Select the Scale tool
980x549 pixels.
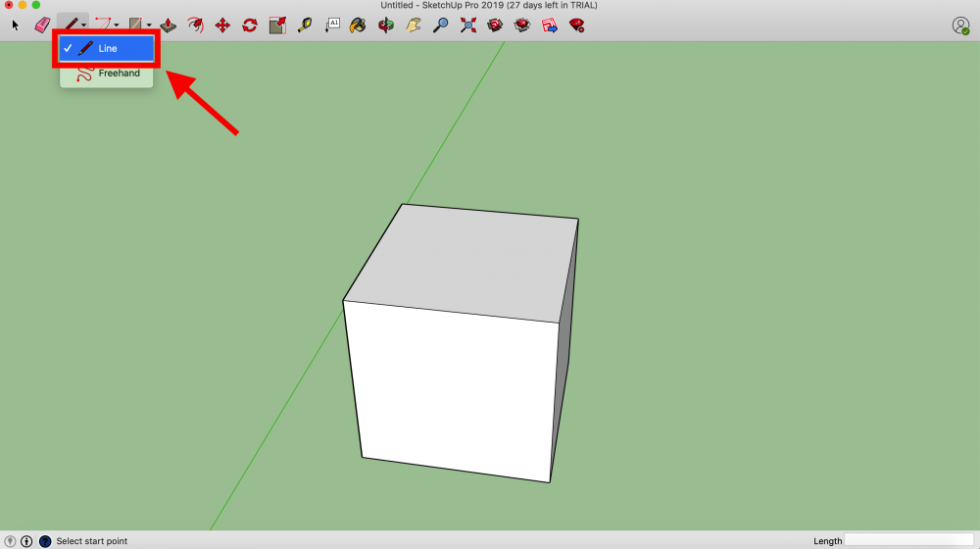(x=277, y=25)
